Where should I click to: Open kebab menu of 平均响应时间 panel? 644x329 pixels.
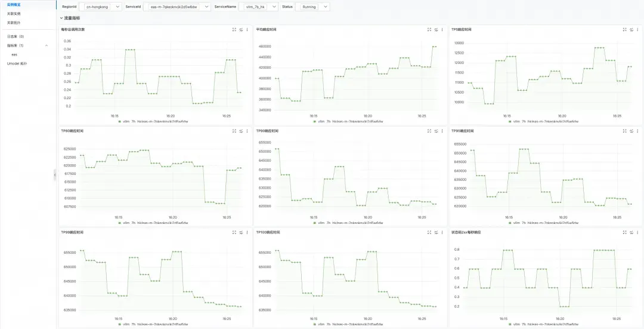coord(442,30)
